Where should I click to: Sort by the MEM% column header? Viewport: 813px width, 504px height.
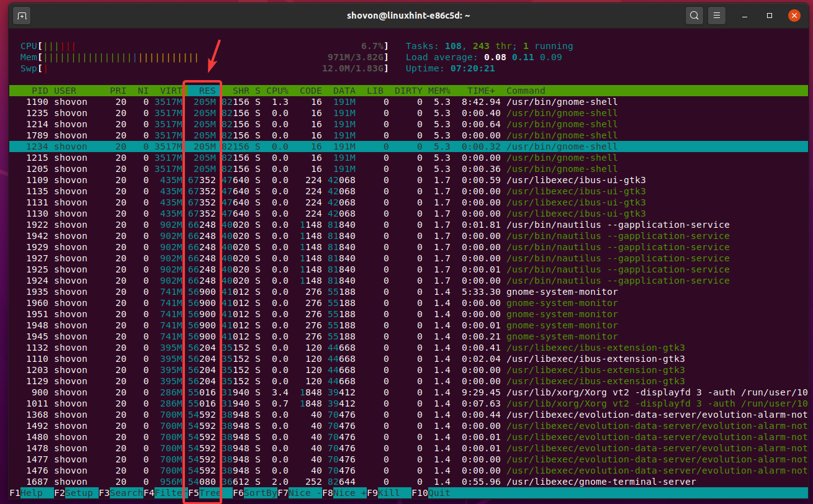pos(439,91)
